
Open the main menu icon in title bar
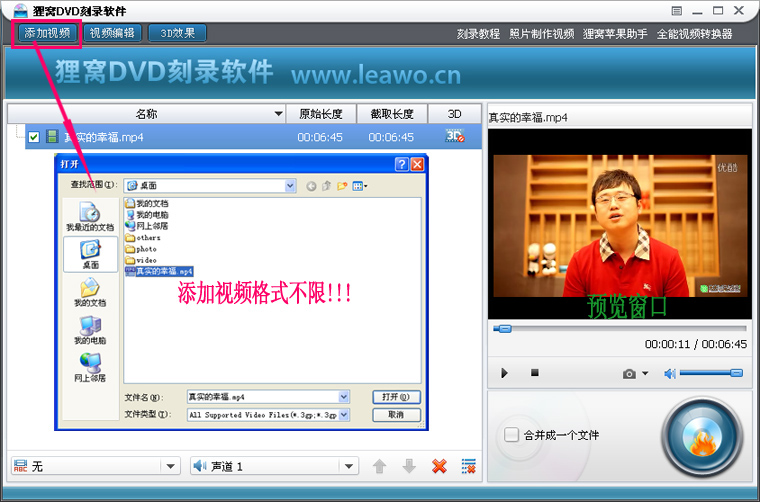pyautogui.click(x=677, y=11)
